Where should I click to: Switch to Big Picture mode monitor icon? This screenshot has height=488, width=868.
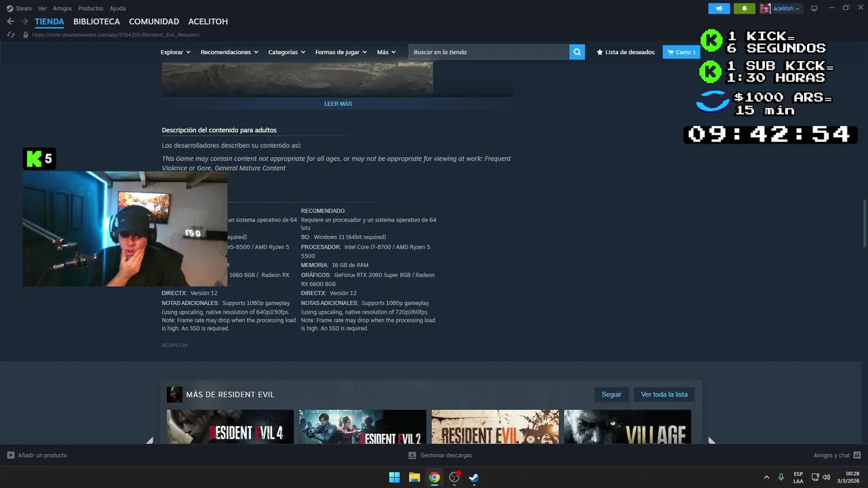point(814,8)
